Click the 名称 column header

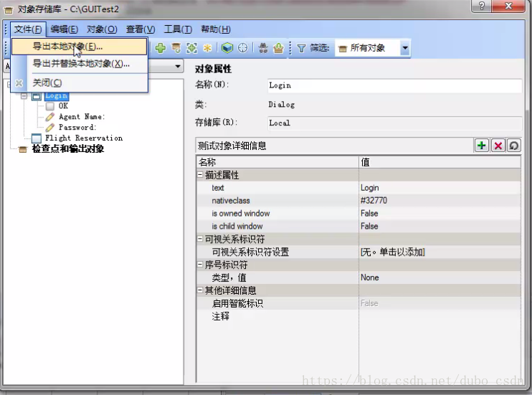[x=277, y=162]
